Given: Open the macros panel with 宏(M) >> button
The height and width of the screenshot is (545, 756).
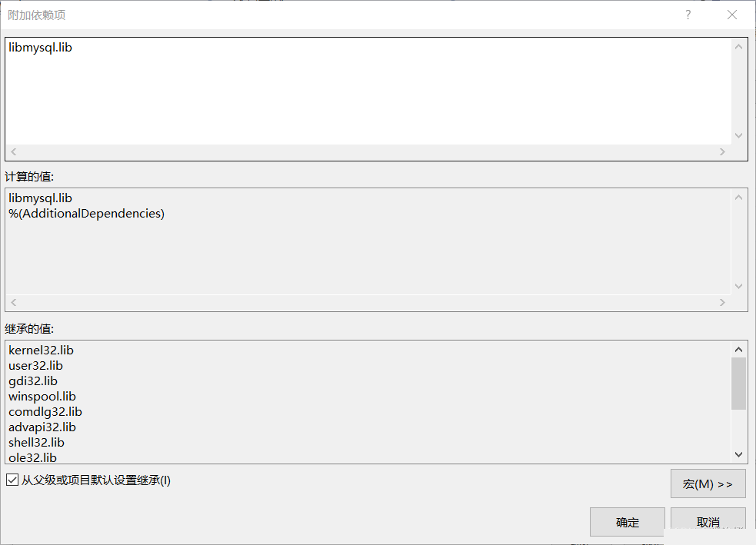Looking at the screenshot, I should [x=707, y=483].
